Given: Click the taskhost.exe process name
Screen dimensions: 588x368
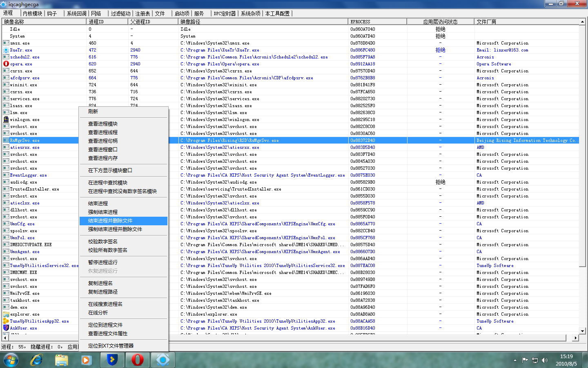Looking at the screenshot, I should (x=25, y=301).
